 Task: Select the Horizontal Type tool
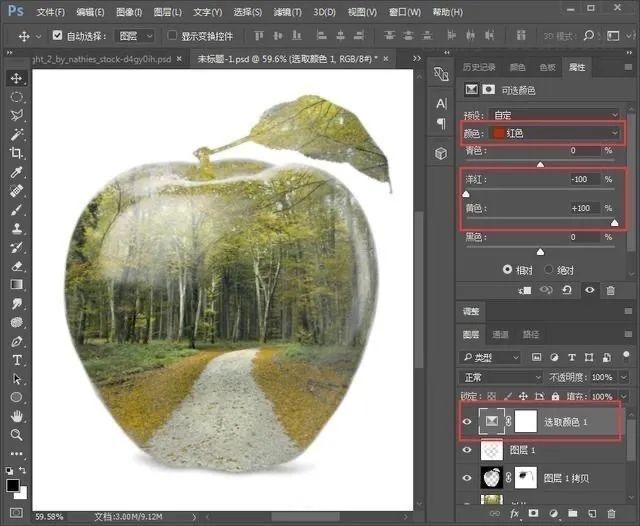[17, 359]
